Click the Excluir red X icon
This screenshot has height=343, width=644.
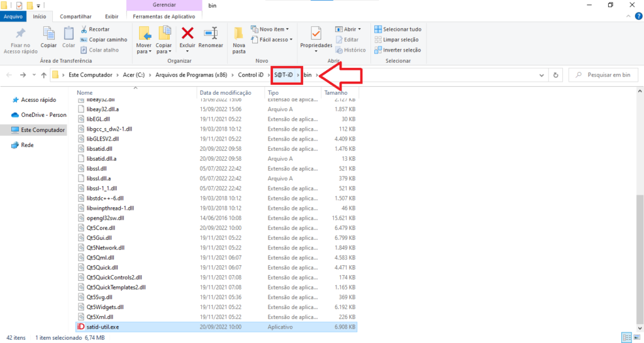[187, 34]
